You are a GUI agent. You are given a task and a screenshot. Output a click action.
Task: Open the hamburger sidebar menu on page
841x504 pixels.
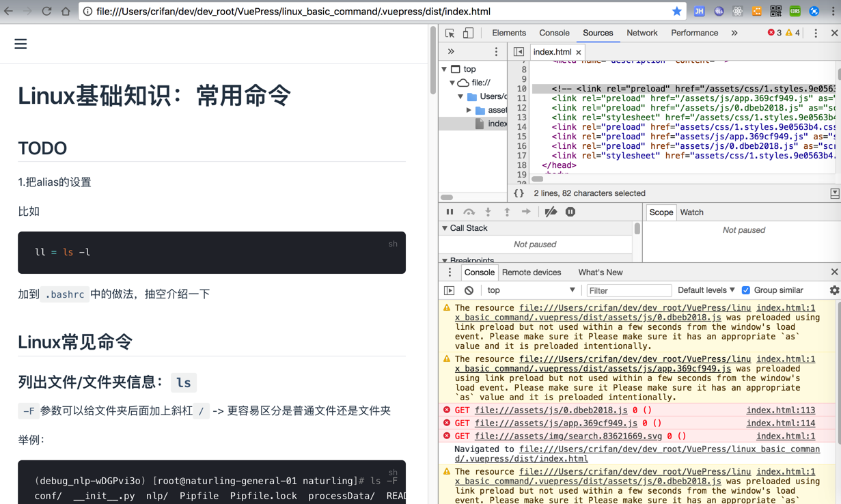(x=20, y=44)
